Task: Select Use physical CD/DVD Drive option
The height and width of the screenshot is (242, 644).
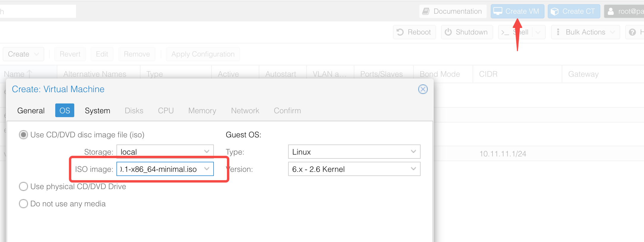Action: click(x=23, y=186)
